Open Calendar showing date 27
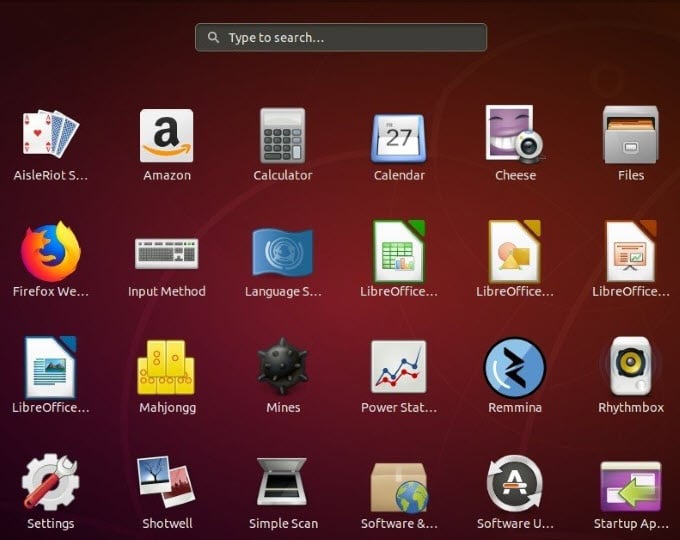 pos(399,137)
